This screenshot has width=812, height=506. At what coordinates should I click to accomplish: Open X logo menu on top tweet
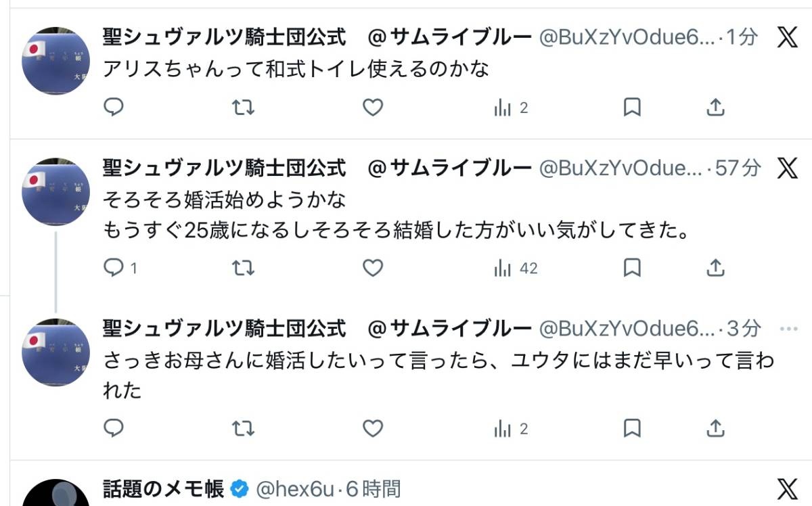pos(788,37)
